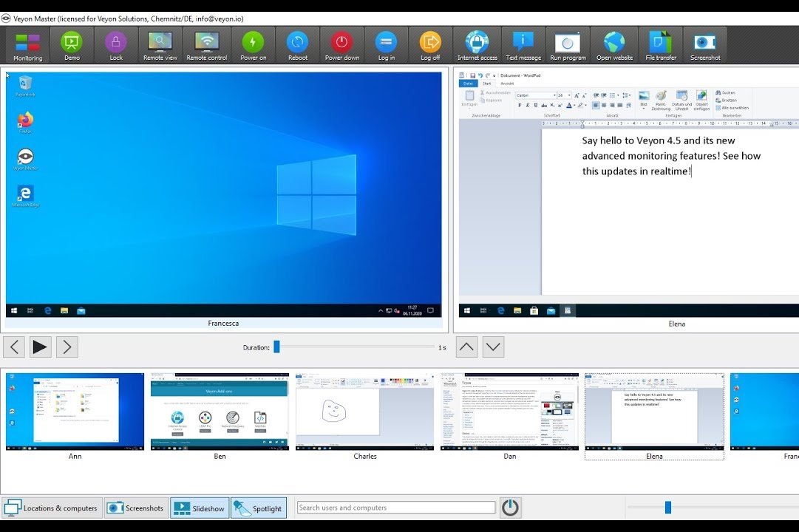Image resolution: width=799 pixels, height=532 pixels.
Task: Open the File transfer tool
Action: coord(661,45)
